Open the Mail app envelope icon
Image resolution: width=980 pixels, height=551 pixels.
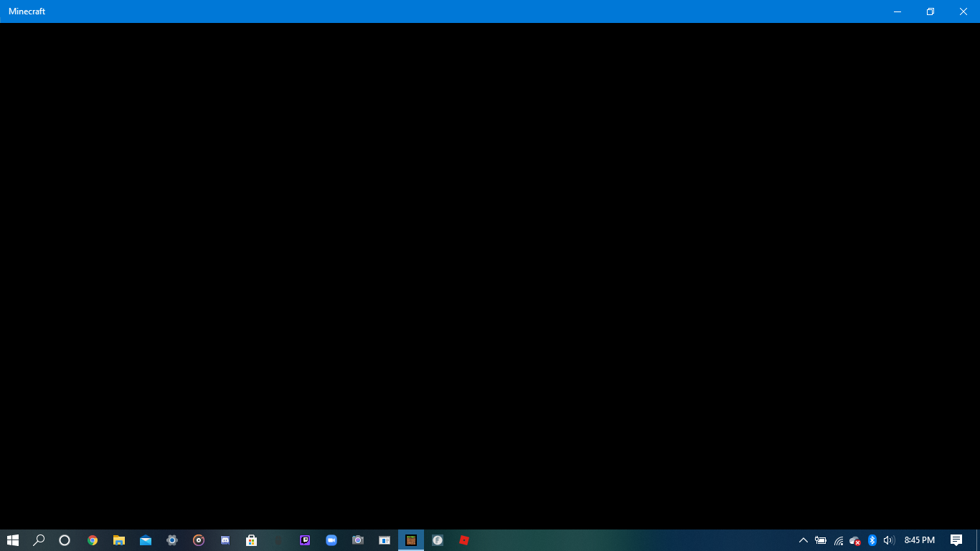(x=146, y=540)
